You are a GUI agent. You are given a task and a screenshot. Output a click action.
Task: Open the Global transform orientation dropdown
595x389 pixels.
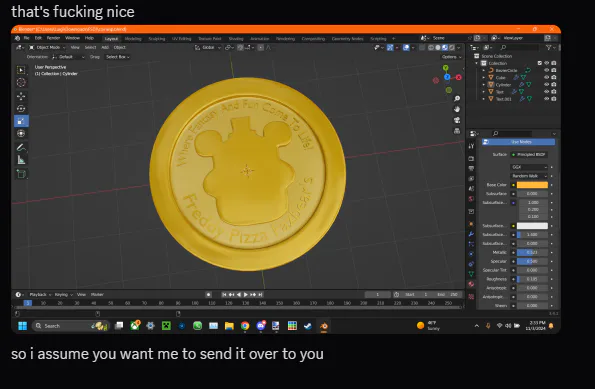pyautogui.click(x=208, y=47)
